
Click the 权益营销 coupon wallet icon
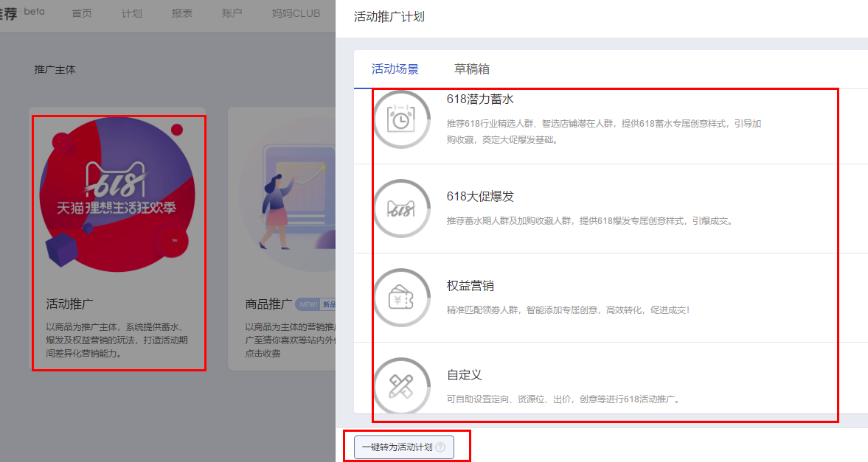(401, 298)
